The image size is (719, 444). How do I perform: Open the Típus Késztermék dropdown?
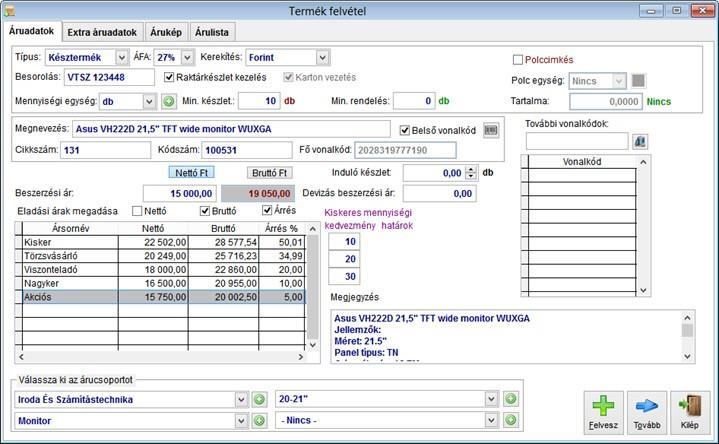click(x=122, y=58)
